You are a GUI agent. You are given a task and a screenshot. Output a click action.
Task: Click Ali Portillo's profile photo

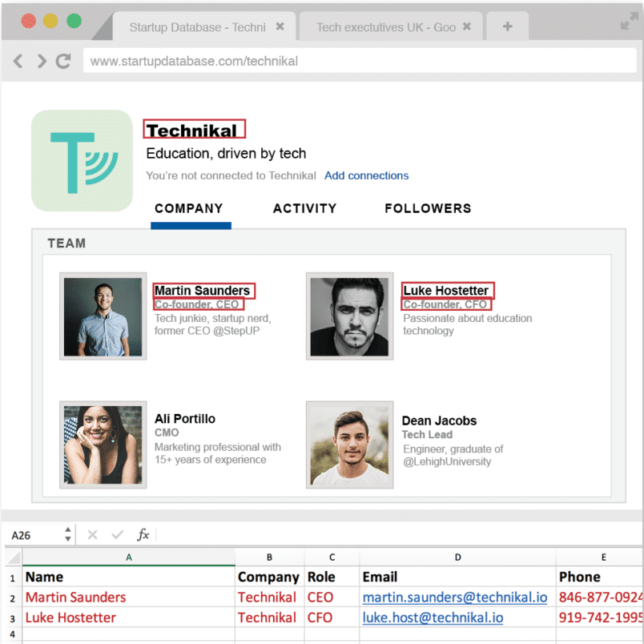click(103, 445)
